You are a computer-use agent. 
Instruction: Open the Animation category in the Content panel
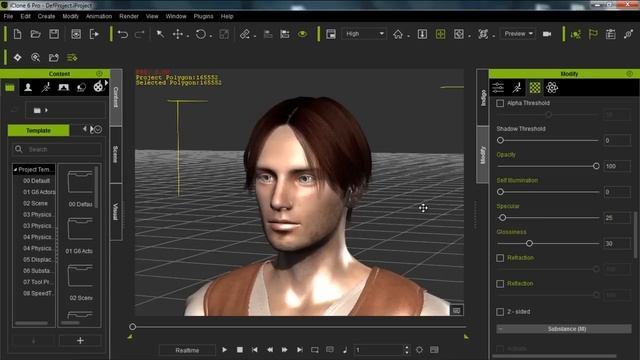(46, 87)
